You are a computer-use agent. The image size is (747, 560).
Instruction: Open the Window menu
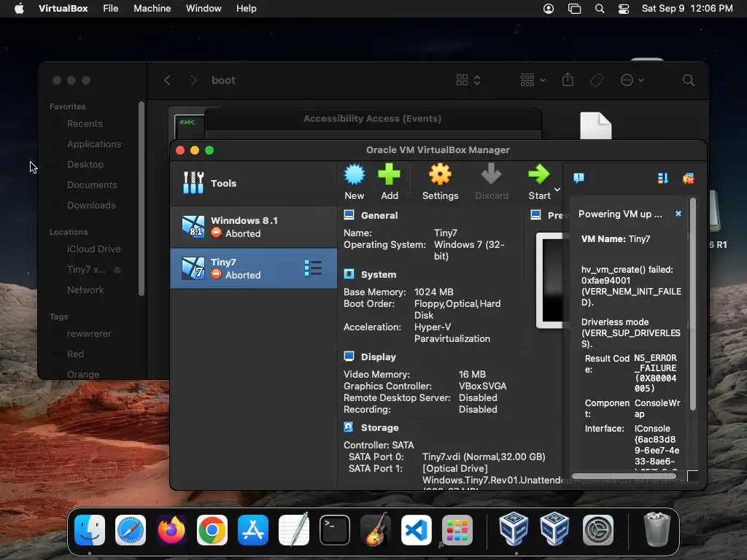pos(204,9)
